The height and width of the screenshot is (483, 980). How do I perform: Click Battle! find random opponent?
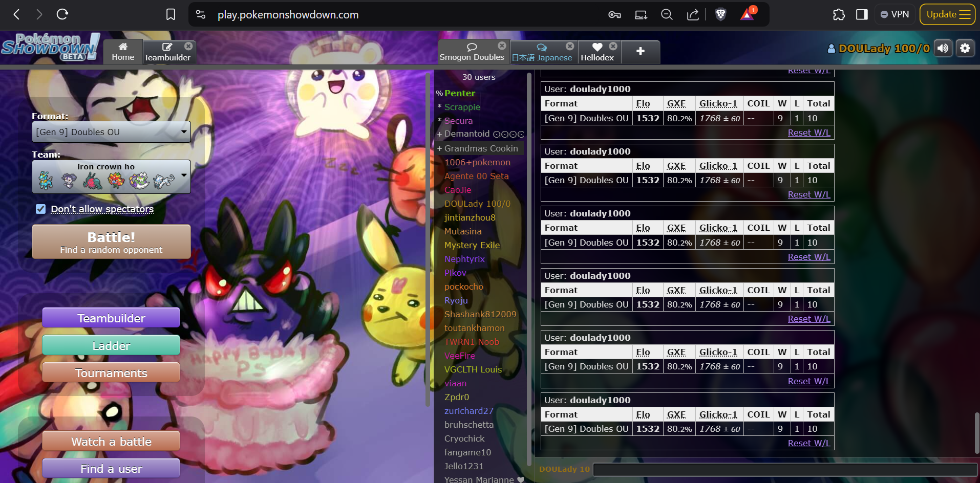coord(111,242)
